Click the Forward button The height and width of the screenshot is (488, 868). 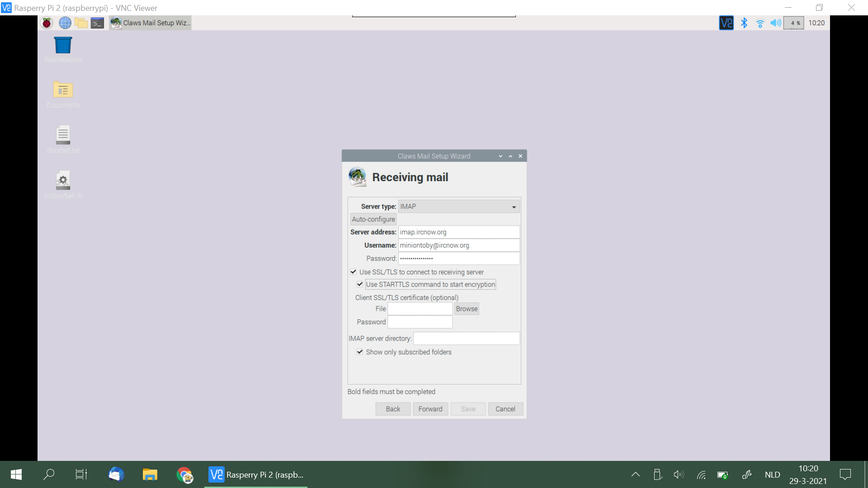[x=430, y=409]
